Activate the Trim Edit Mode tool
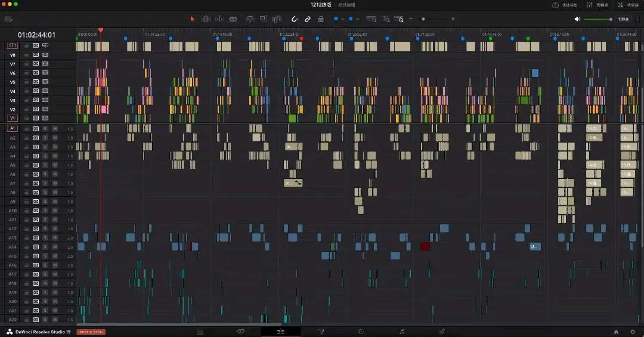The height and width of the screenshot is (337, 644). [x=206, y=19]
